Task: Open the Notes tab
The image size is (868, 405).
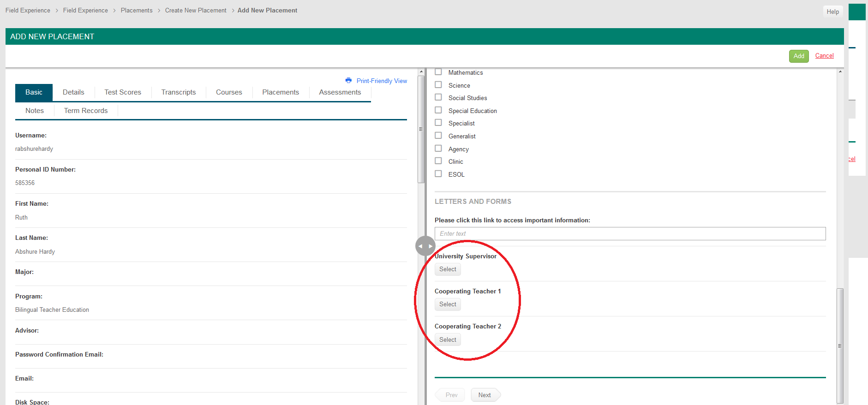Action: tap(35, 111)
